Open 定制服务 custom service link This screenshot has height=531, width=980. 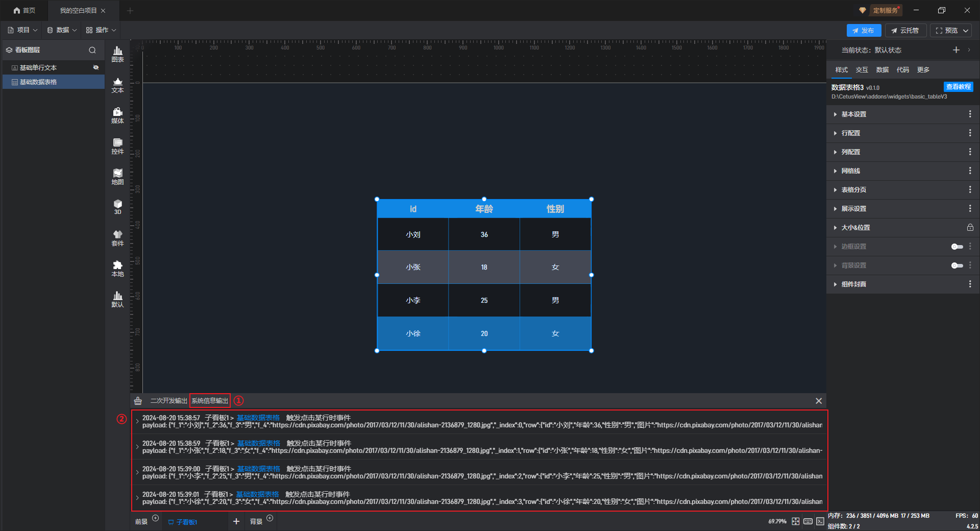coord(885,10)
